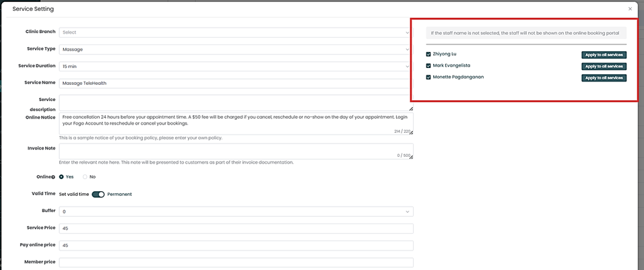Viewport: 644px width, 270px height.
Task: Toggle the Valid Time Permanent switch
Action: pos(98,194)
